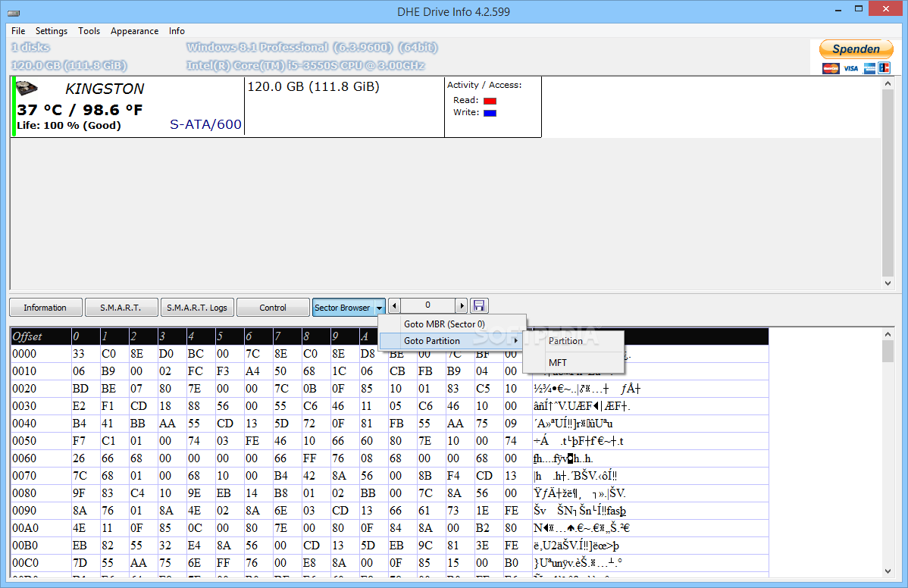This screenshot has height=588, width=908.
Task: Open the Tools menu
Action: (89, 30)
